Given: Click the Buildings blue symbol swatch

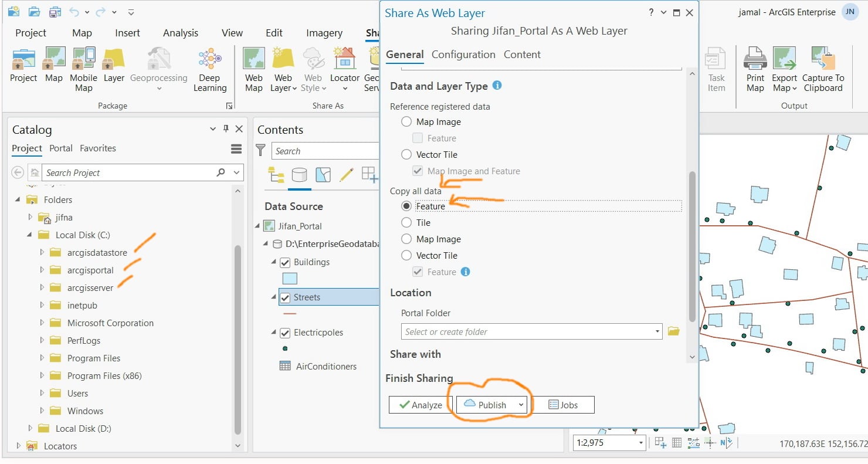Looking at the screenshot, I should (x=290, y=279).
